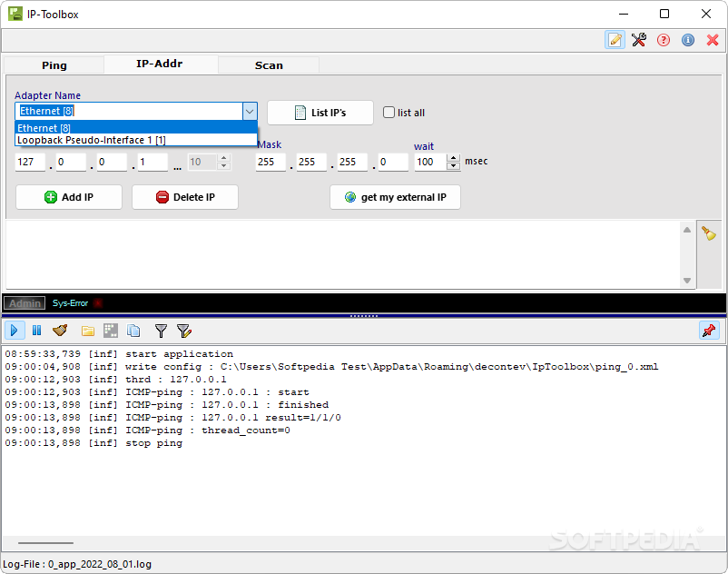Show info via the blue information icon
This screenshot has width=728, height=574.
(688, 40)
